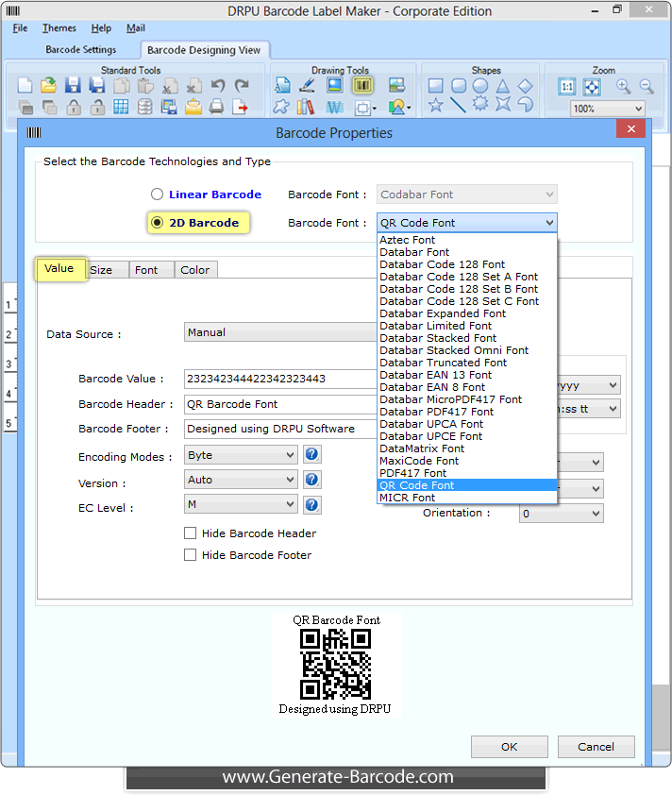
Task: Select the barcode tool in Drawing Tools
Action: (x=362, y=86)
